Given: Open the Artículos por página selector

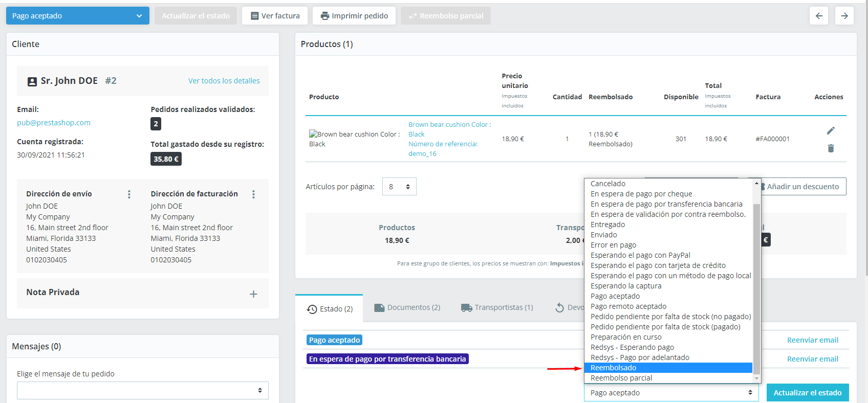Looking at the screenshot, I should (399, 187).
